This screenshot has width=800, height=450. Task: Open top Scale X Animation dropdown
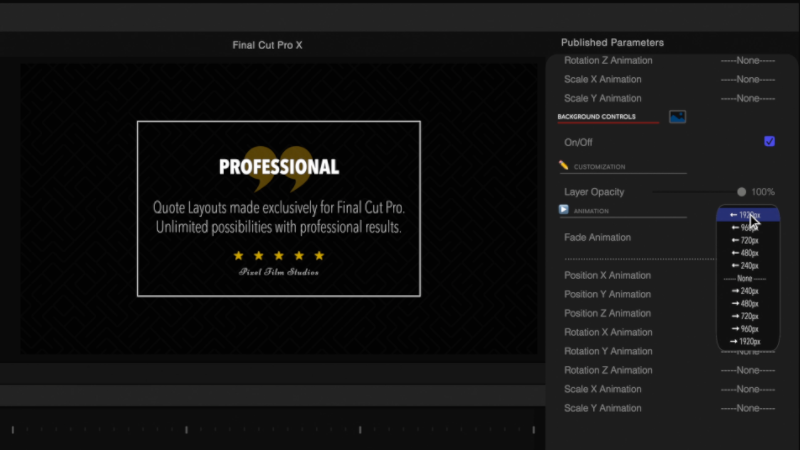(x=747, y=79)
